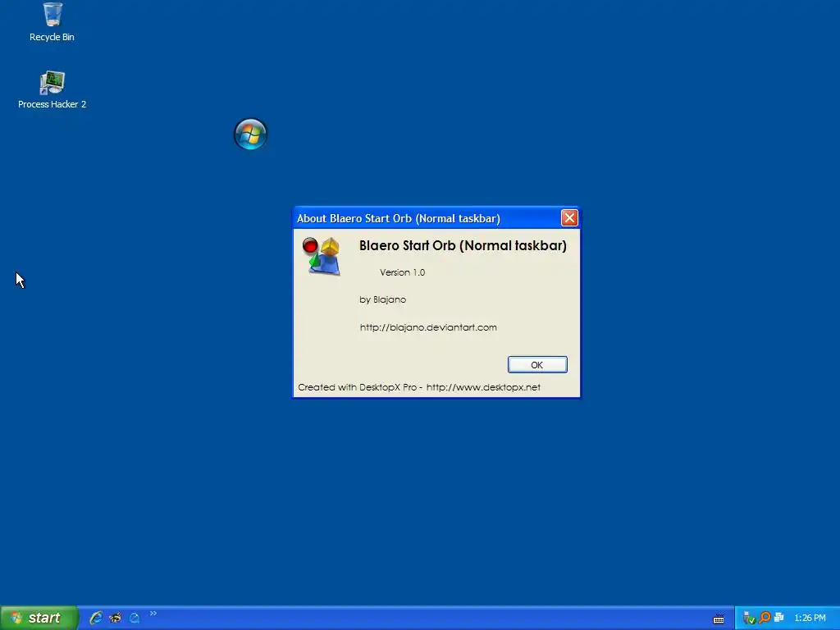
Task: Open the XP start button
Action: (39, 618)
